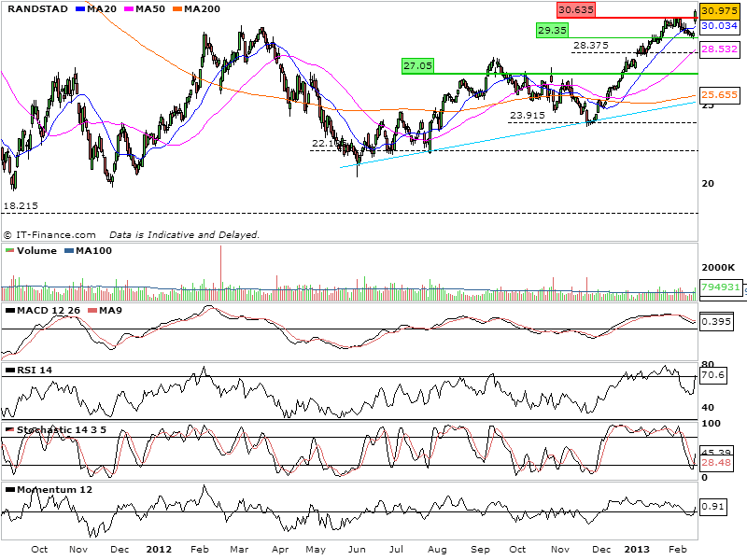This screenshot has width=747, height=560.
Task: Click the red 28.48 stochastic value
Action: coord(716,463)
